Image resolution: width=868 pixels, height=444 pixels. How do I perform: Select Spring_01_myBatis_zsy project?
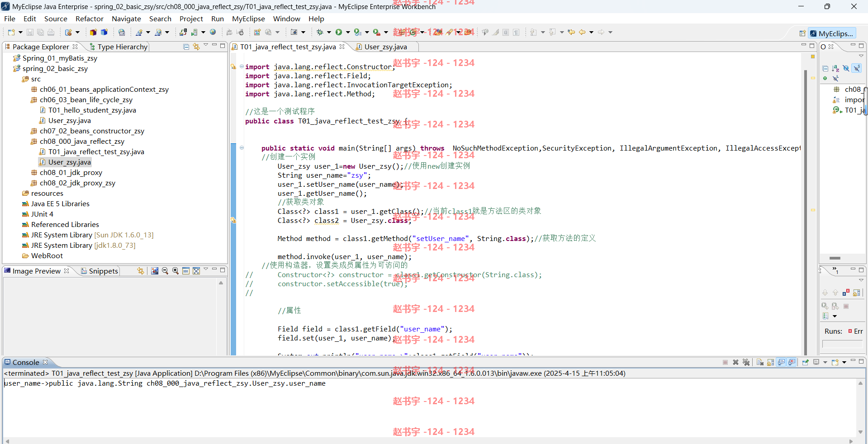(55, 58)
